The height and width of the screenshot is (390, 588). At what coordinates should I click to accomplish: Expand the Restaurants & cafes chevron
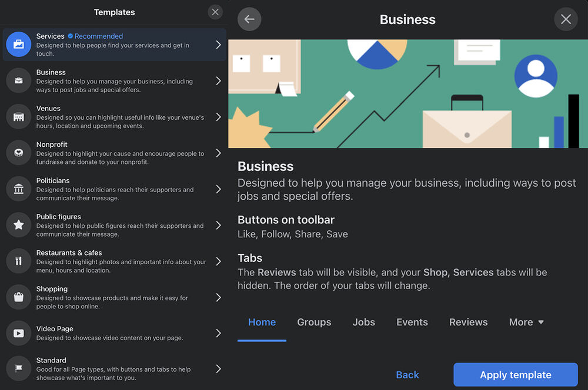click(219, 261)
